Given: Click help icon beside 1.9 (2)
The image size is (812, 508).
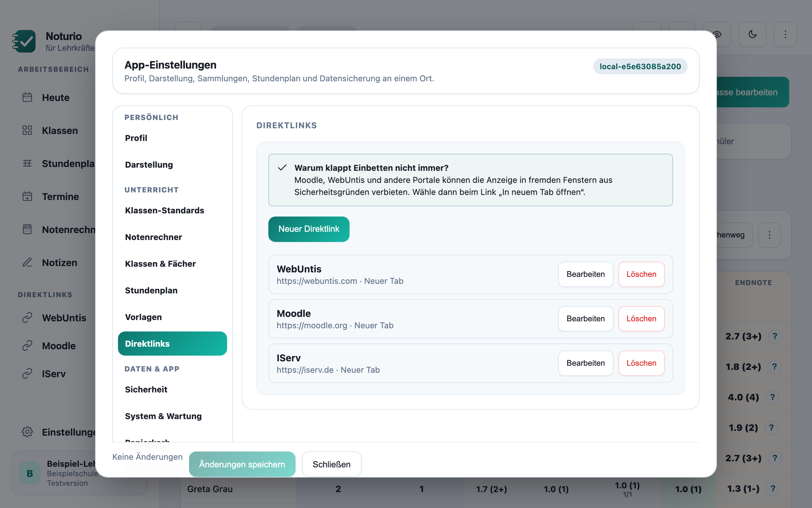Looking at the screenshot, I should coord(771,428).
